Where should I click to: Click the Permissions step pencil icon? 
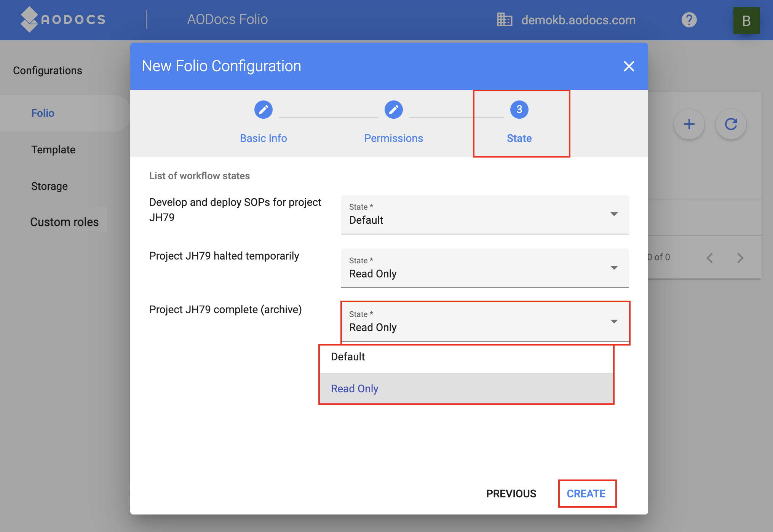[x=393, y=110]
